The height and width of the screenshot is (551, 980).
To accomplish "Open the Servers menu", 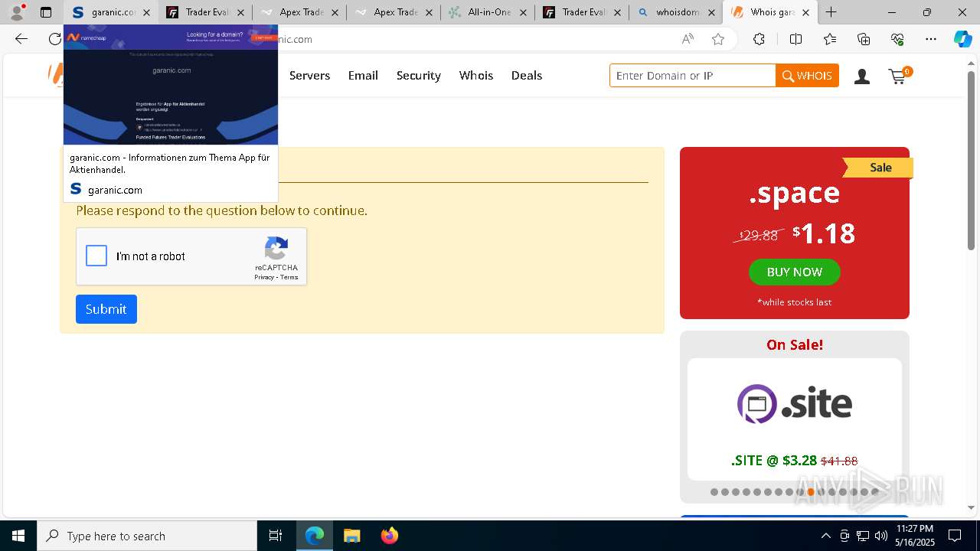I will point(309,75).
